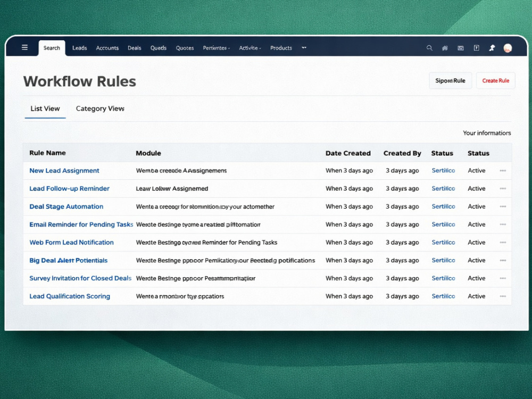Click Sertilco link in Web Form Lead Notification row

click(x=443, y=243)
